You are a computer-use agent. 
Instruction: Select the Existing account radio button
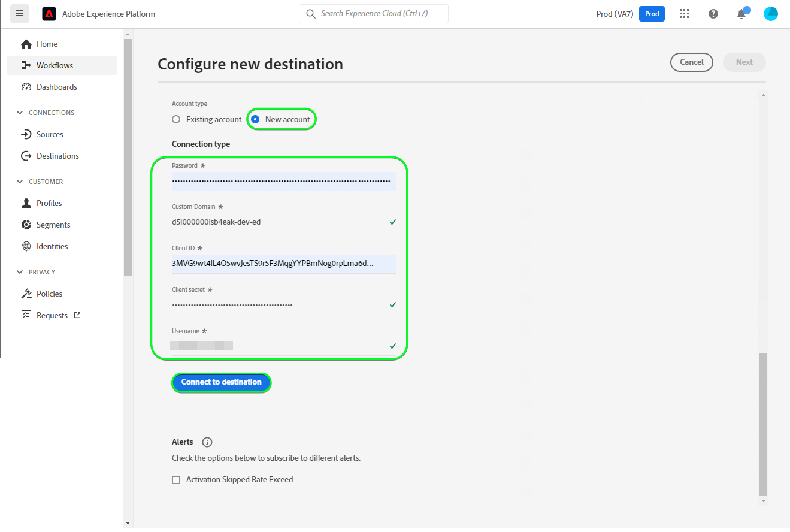tap(176, 119)
